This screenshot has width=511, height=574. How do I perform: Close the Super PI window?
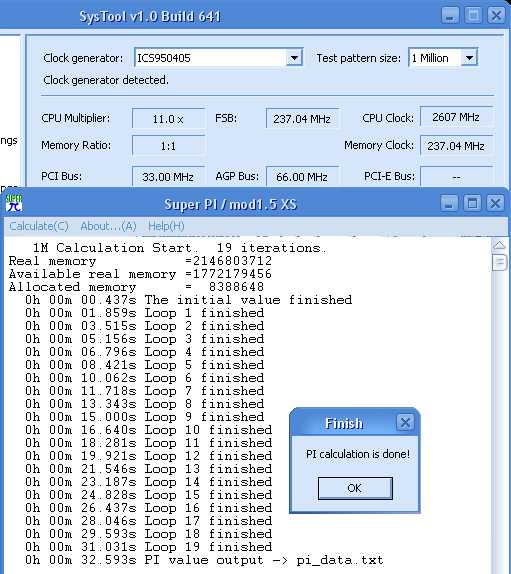point(495,203)
